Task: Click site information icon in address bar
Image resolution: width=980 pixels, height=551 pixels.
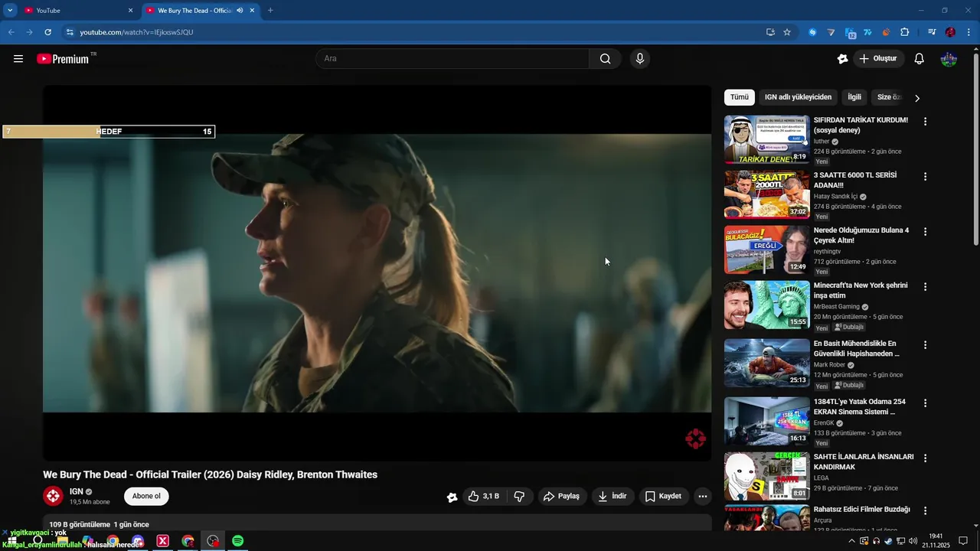Action: click(x=70, y=32)
